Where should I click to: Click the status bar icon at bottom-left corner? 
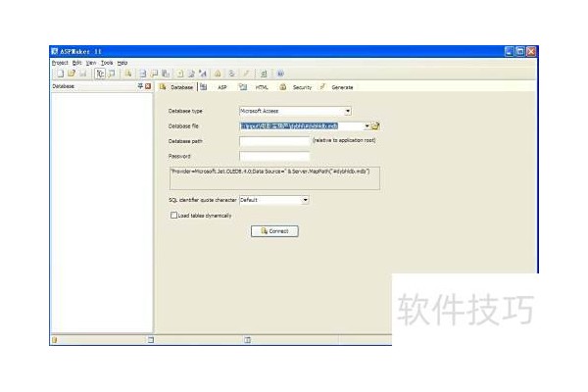[55, 340]
